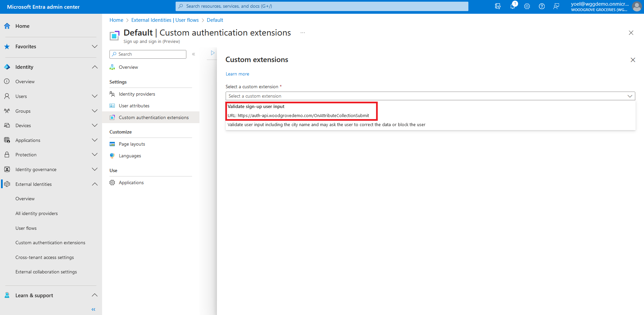Select Identity providers under Settings
This screenshot has width=644, height=315.
click(x=137, y=94)
